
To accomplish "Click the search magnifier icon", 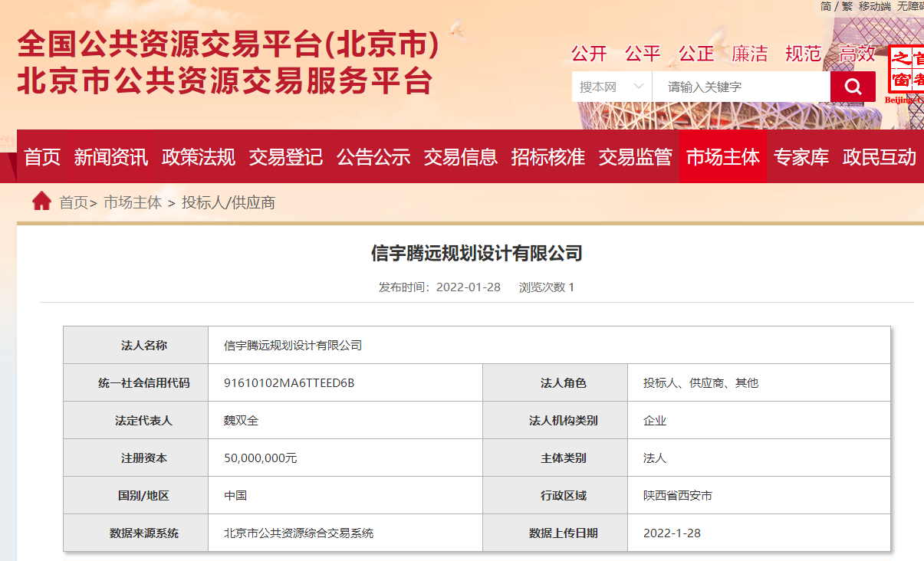I will [x=853, y=86].
